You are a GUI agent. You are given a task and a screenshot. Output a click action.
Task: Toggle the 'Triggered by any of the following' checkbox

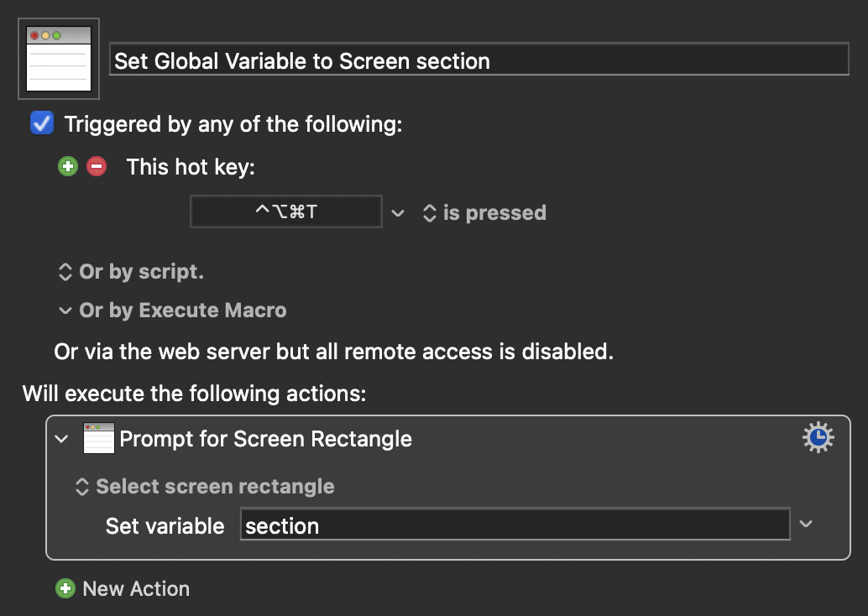point(42,124)
